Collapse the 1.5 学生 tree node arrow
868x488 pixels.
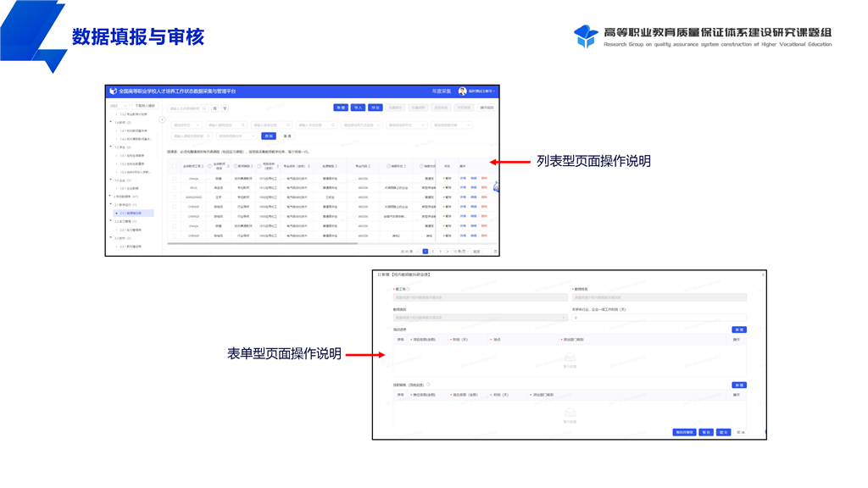coord(111,147)
